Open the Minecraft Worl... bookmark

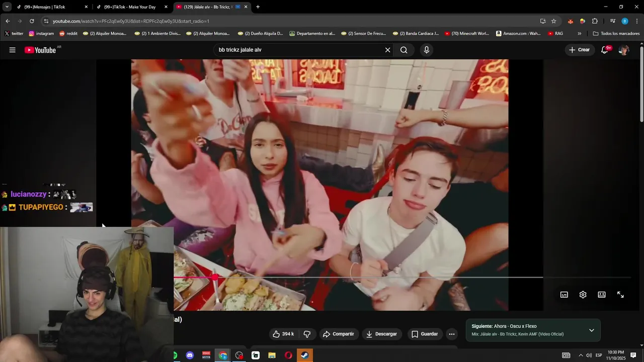[466, 34]
